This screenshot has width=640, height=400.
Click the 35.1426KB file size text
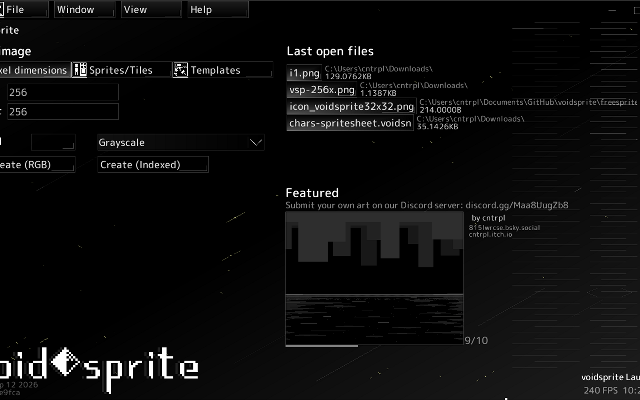coord(437,127)
